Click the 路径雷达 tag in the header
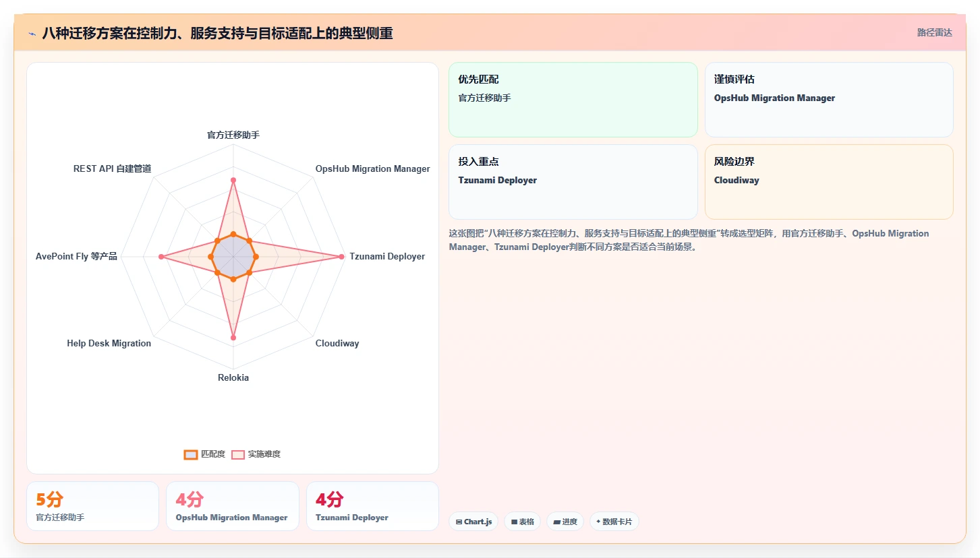Screen dimensions: 980x558 (x=934, y=32)
